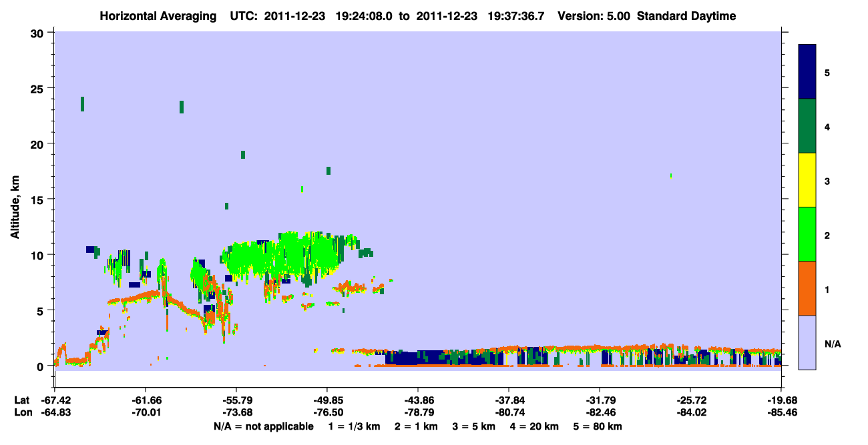
Task: Click latitude value -19.68
Action: coord(781,400)
